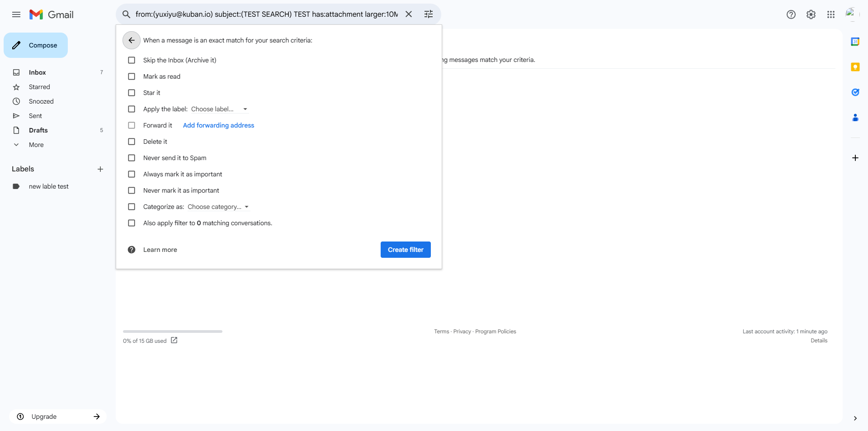Viewport: 868px width, 431px height.
Task: Open Google Keep side panel icon
Action: 855,67
